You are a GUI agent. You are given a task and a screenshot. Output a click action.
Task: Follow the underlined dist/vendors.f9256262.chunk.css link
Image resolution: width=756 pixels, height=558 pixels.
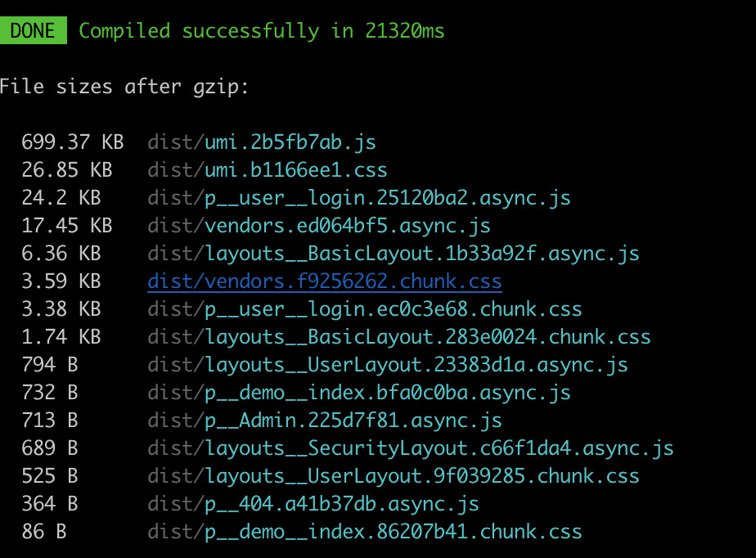pos(325,281)
